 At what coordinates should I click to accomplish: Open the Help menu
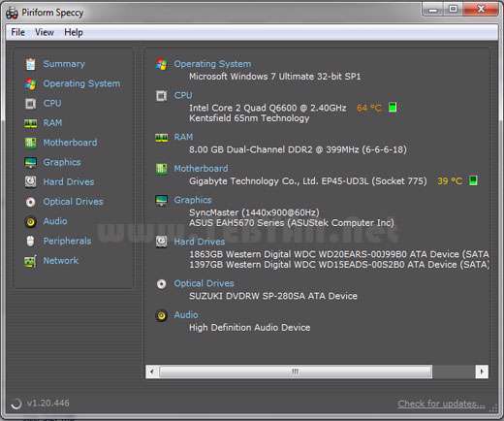pyautogui.click(x=74, y=32)
